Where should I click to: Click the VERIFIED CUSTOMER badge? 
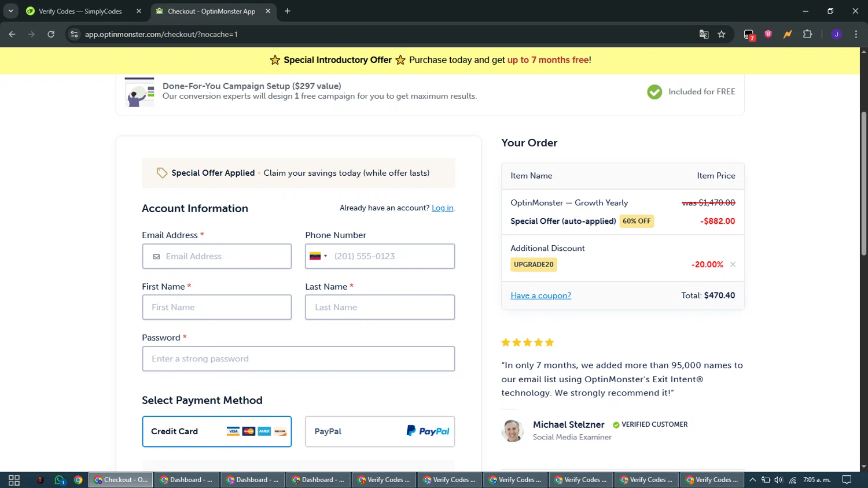(x=650, y=424)
